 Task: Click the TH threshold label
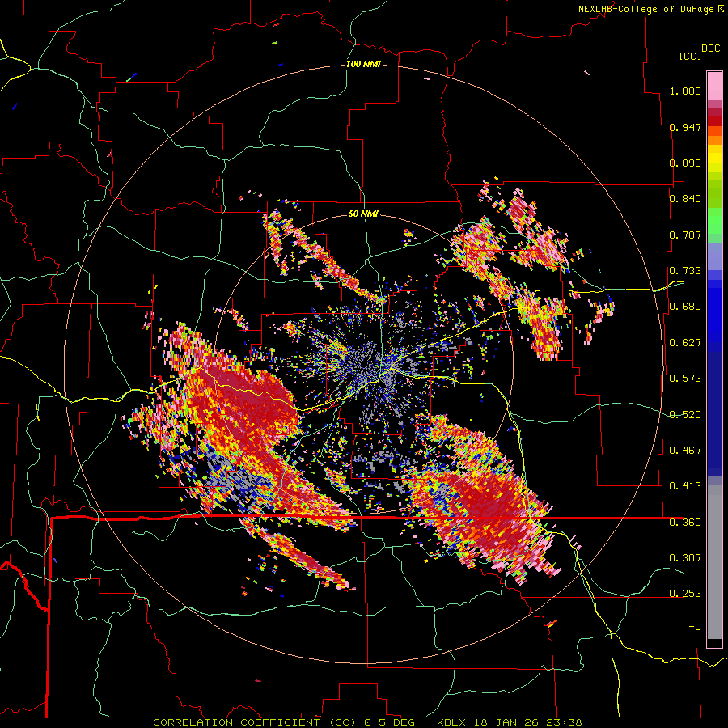point(695,630)
